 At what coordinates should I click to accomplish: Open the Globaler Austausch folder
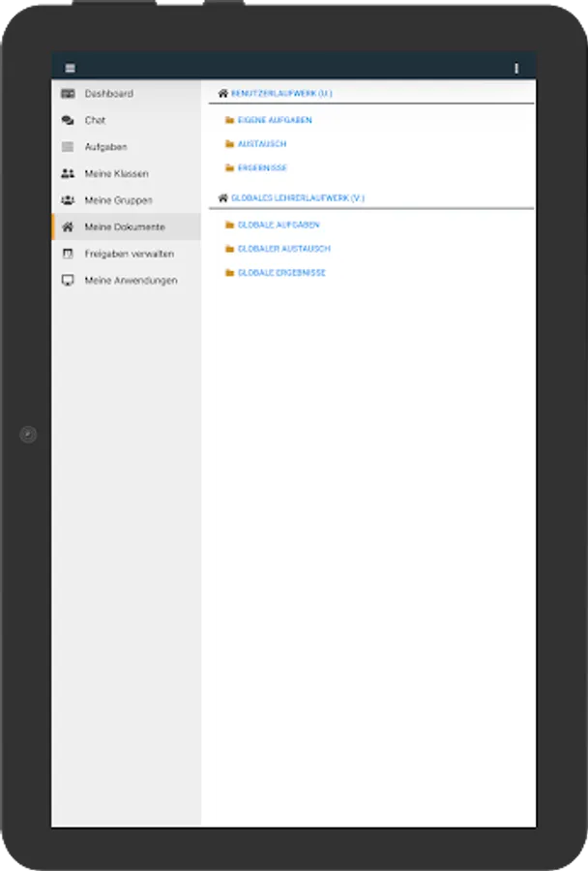284,249
